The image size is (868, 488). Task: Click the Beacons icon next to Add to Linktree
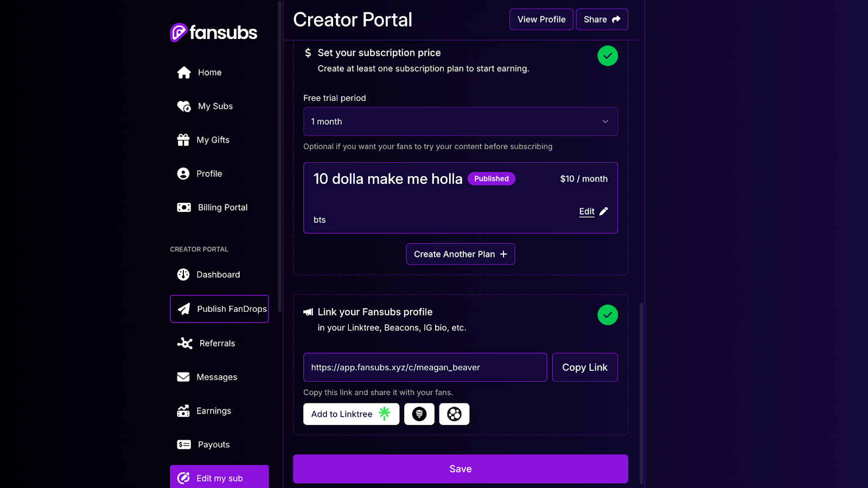[419, 414]
